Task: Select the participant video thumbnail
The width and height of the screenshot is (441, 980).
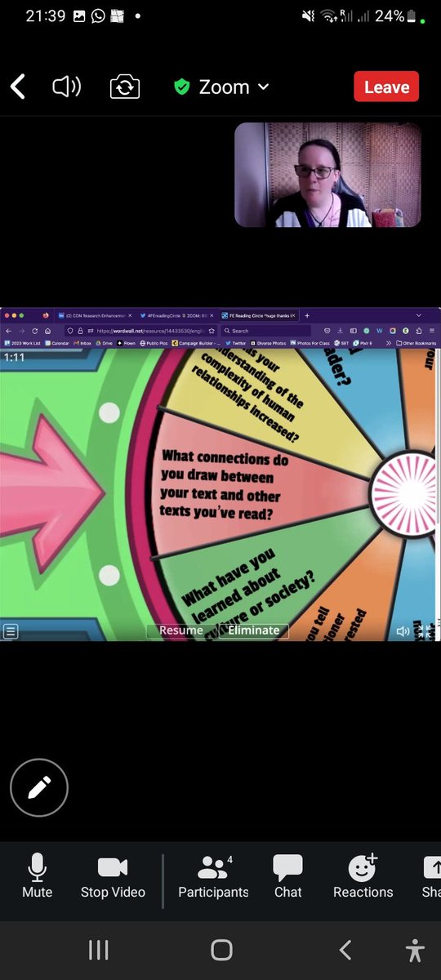Action: coord(328,175)
